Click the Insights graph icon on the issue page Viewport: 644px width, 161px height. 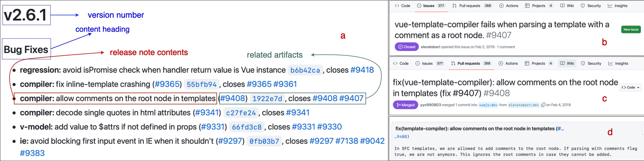coord(610,6)
